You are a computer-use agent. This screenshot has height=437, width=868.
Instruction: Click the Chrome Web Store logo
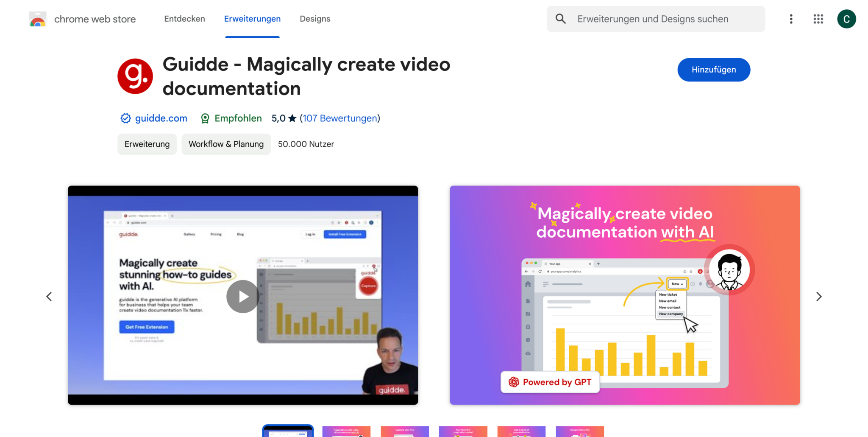pyautogui.click(x=38, y=19)
